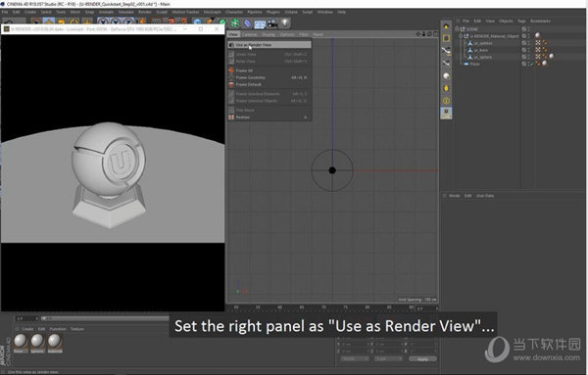Image resolution: width=588 pixels, height=375 pixels.
Task: Click the floor grid icon in toolbar
Action: pyautogui.click(x=260, y=23)
